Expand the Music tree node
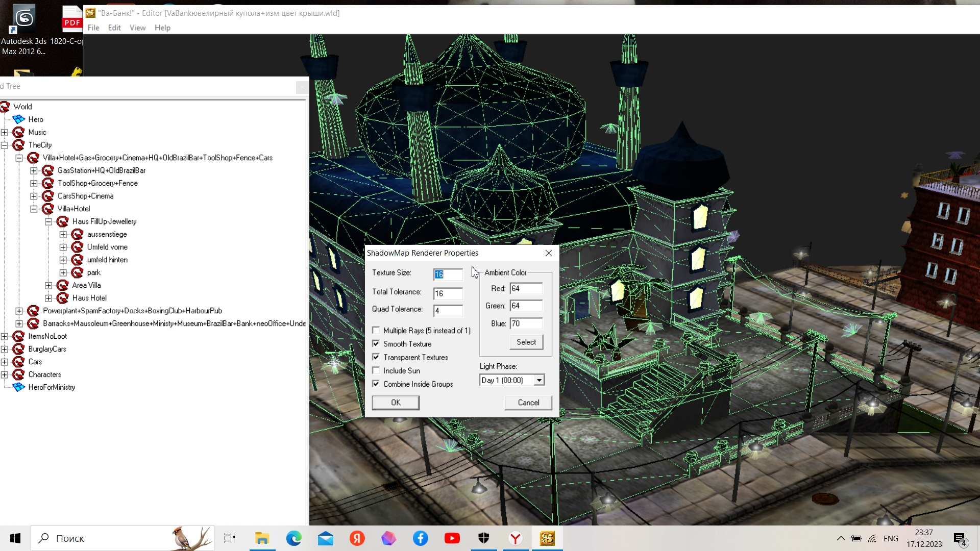This screenshot has height=551, width=980. click(5, 132)
